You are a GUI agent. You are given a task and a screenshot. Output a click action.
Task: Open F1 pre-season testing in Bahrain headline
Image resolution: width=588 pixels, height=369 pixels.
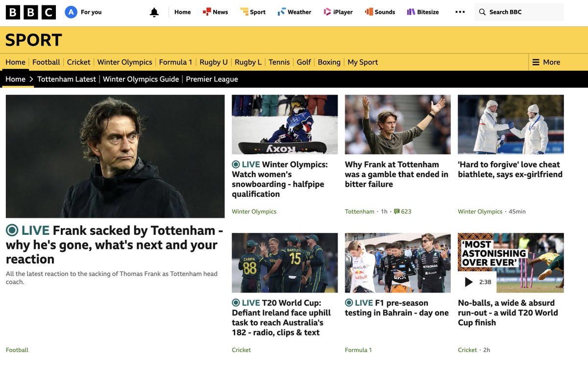pyautogui.click(x=397, y=308)
